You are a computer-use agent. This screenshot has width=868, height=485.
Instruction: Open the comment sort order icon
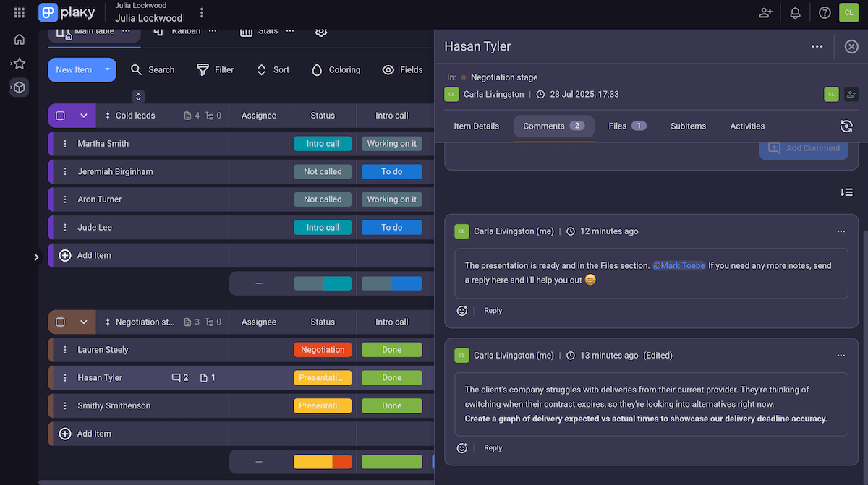(x=846, y=192)
